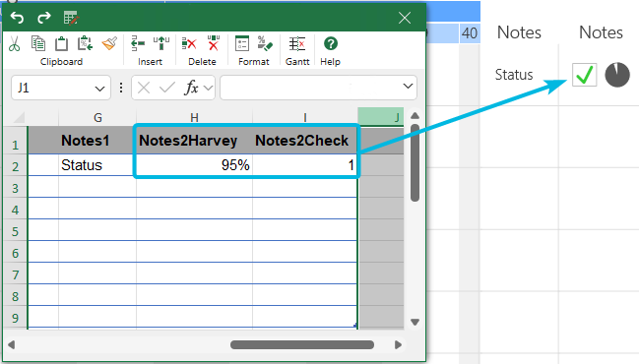
Task: Open the name box dropdown showing J1
Action: 99,89
